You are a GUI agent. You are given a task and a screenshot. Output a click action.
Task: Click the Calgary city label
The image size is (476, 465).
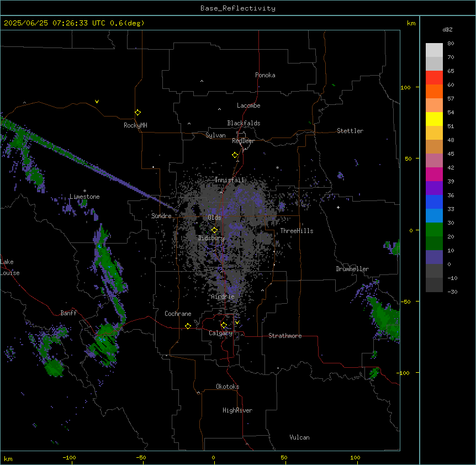221,333
